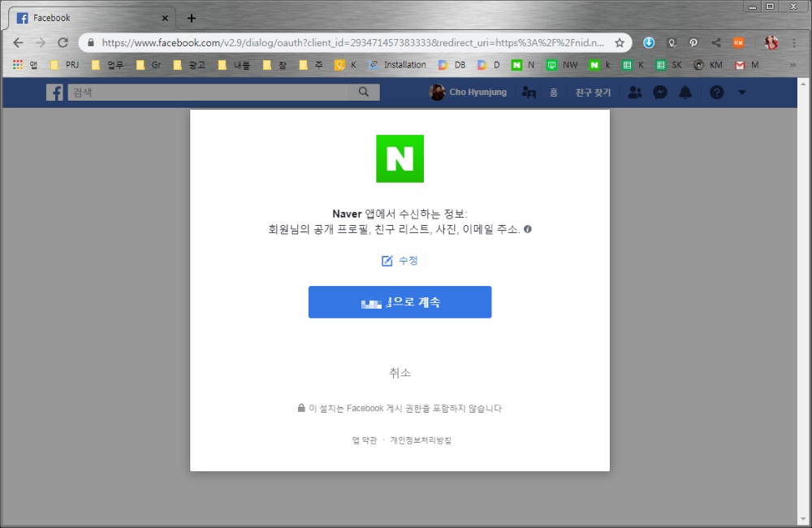Open a new browser tab
The height and width of the screenshot is (528, 812).
192,18
